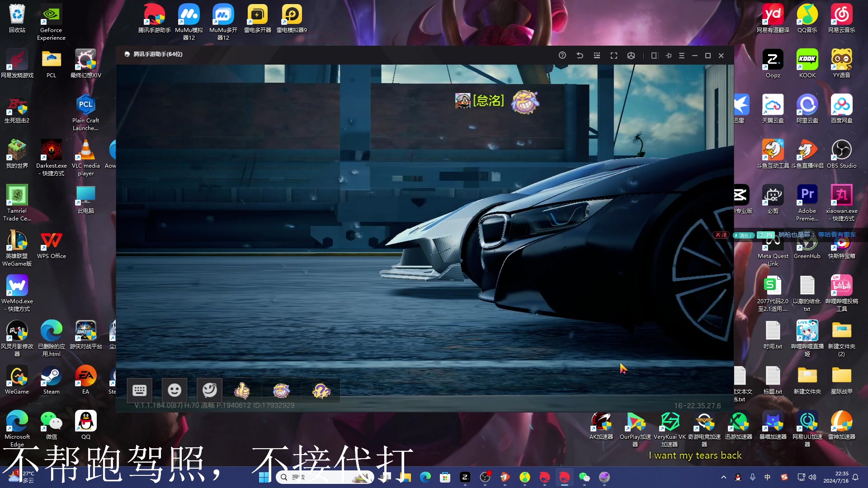This screenshot has height=488, width=868.
Task: Toggle the 中 input language indicator
Action: [767, 477]
